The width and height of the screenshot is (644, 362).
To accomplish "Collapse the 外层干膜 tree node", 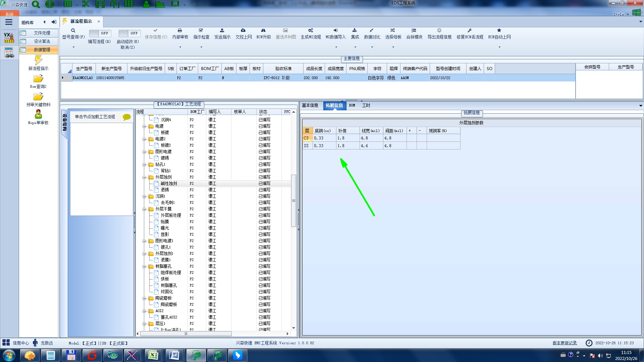I will click(144, 209).
